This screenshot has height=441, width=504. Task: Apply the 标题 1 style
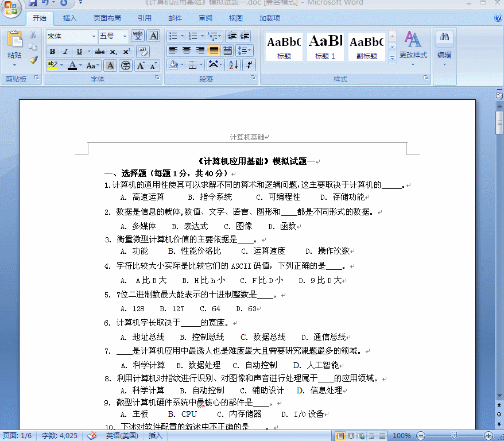click(325, 47)
